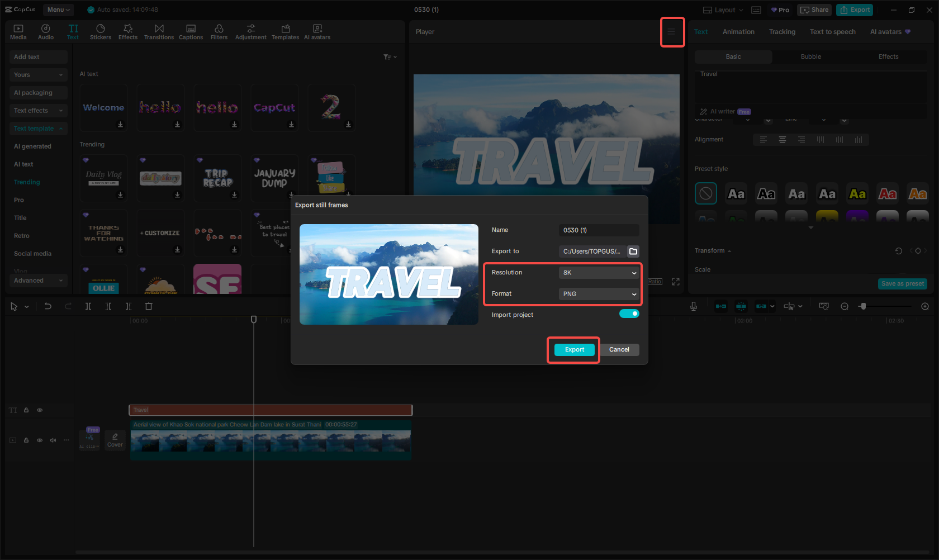Hide the video track with the eye icon
Viewport: 939px width, 560px height.
pos(39,440)
